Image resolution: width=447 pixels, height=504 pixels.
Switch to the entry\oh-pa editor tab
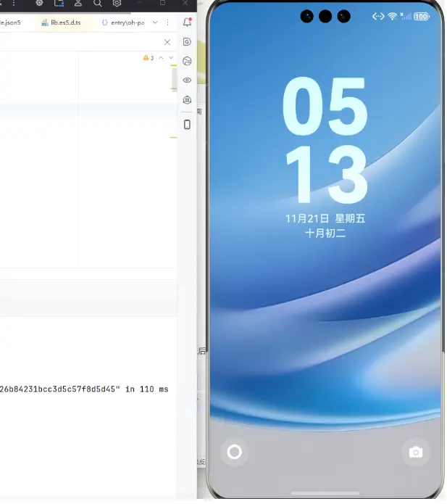pyautogui.click(x=123, y=22)
